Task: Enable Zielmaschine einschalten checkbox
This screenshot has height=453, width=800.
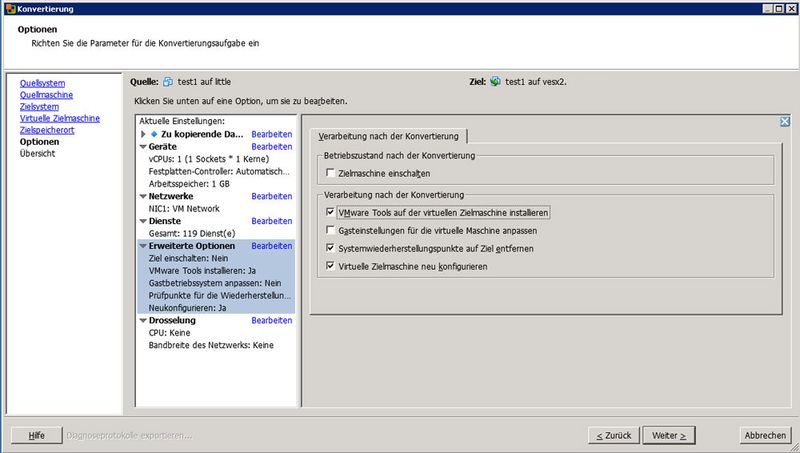Action: (x=330, y=173)
